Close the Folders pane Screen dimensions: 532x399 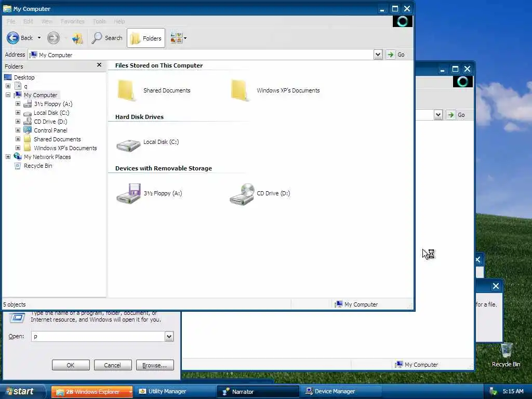[99, 65]
